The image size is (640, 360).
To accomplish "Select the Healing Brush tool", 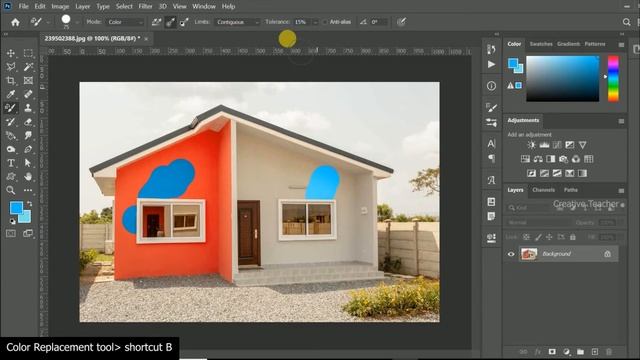I will (x=28, y=94).
